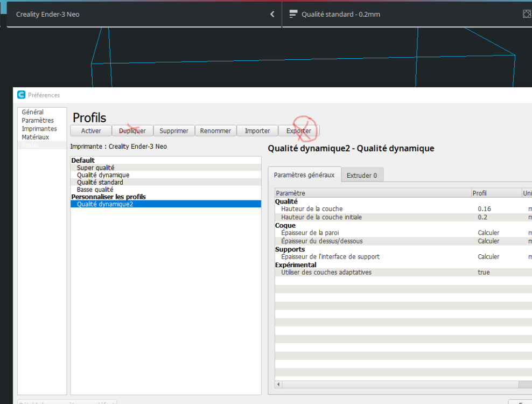Image resolution: width=532 pixels, height=404 pixels.
Task: Click the Importer button
Action: (257, 131)
